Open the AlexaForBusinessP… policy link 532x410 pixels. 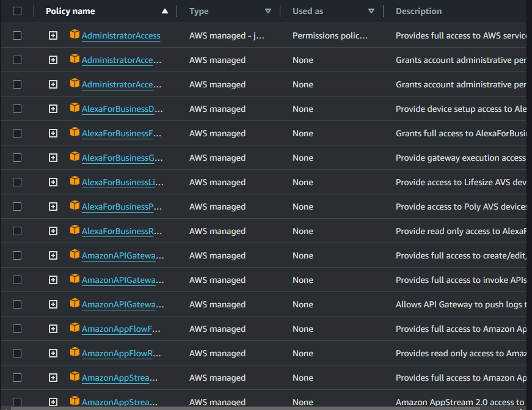pyautogui.click(x=122, y=207)
